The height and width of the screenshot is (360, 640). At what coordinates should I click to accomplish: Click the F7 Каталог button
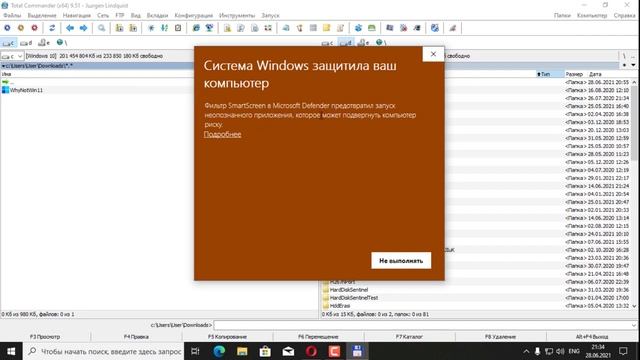pyautogui.click(x=409, y=337)
